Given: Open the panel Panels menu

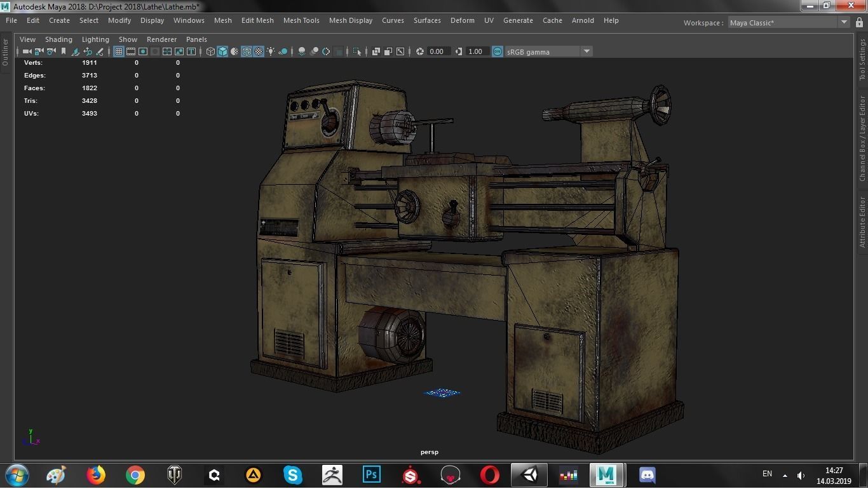Looking at the screenshot, I should point(196,39).
